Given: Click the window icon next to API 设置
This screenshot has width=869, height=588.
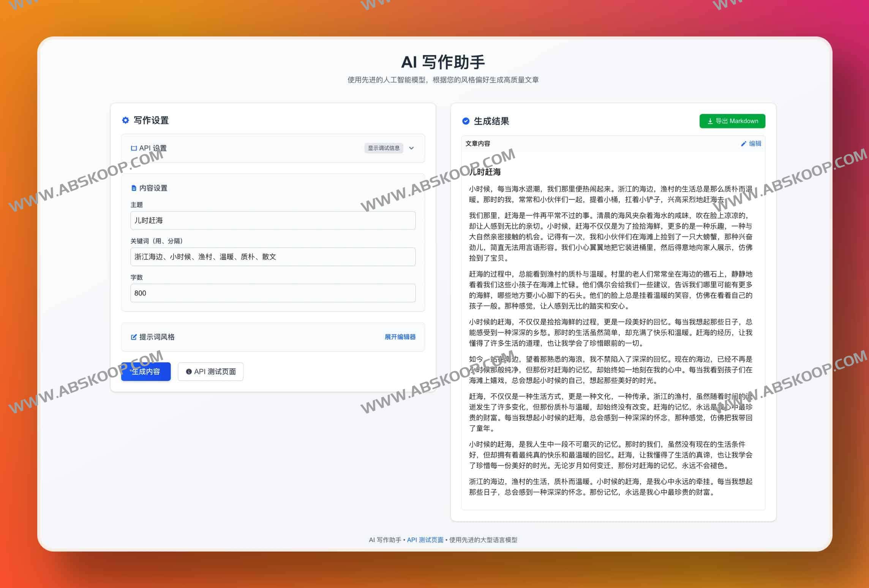Looking at the screenshot, I should point(133,148).
